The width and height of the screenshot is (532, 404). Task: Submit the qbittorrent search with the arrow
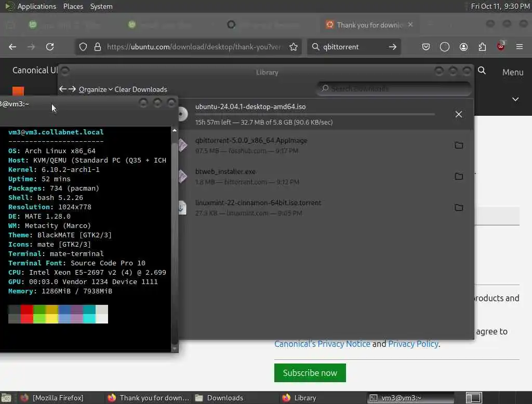(x=393, y=47)
